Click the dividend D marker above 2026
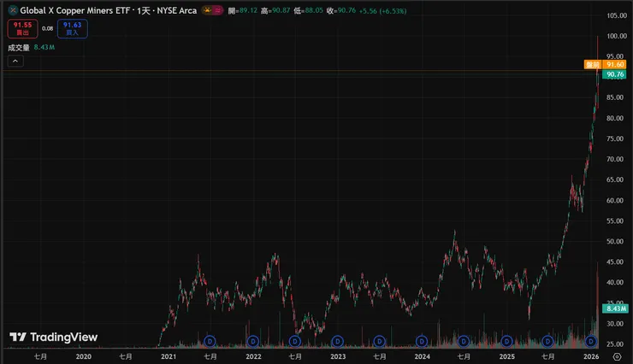Image resolution: width=633 pixels, height=364 pixels. pos(590,342)
